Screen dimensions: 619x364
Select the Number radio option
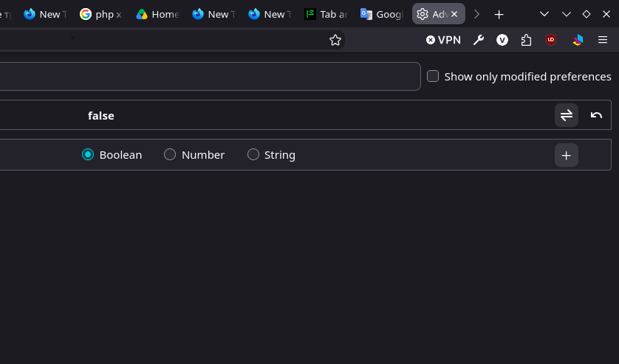(x=170, y=154)
